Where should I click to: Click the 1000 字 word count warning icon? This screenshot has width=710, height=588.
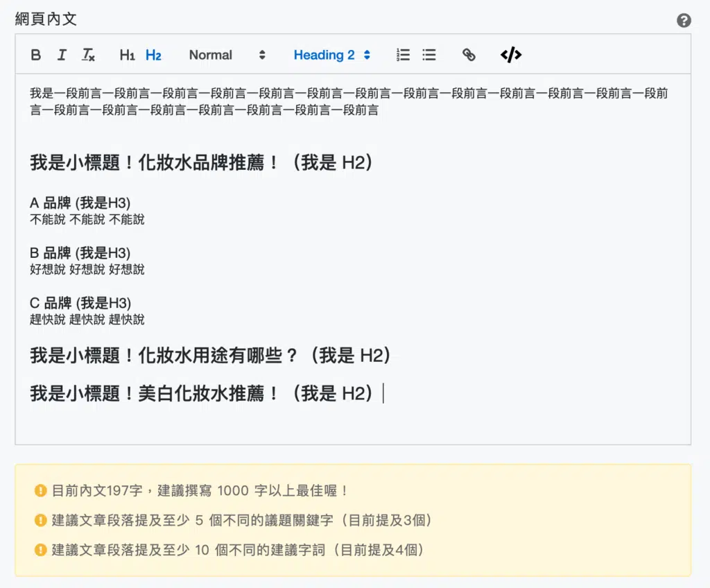point(41,491)
